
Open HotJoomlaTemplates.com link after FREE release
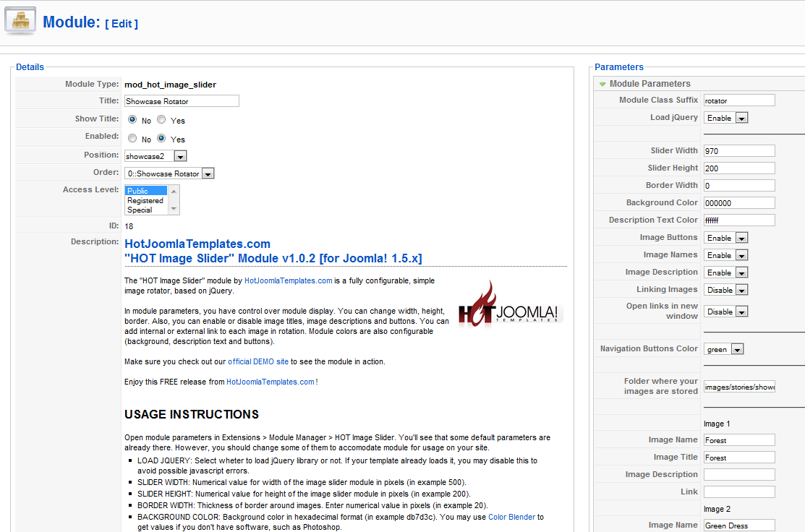coord(270,382)
